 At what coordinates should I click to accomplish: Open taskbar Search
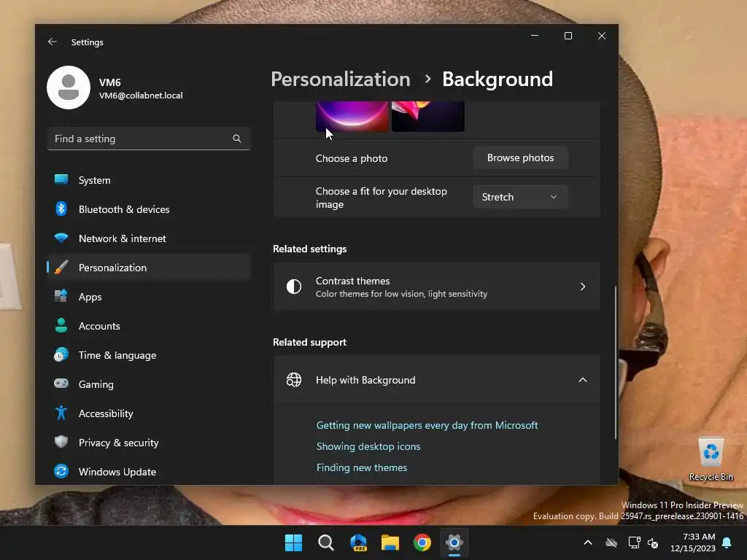click(326, 542)
